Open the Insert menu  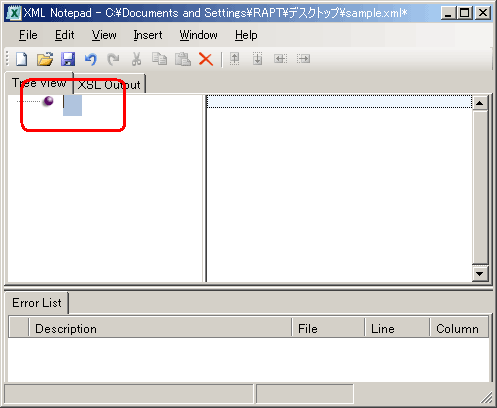tap(148, 35)
